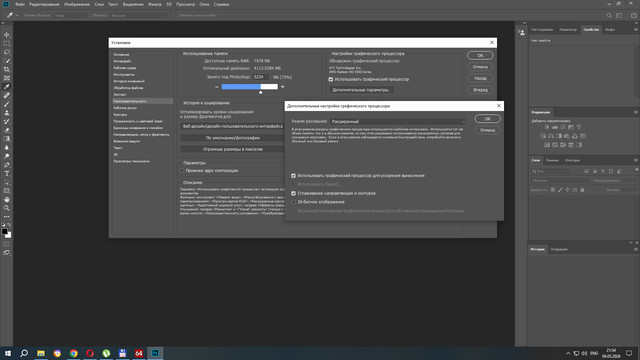This screenshot has width=640, height=360.
Task: Open Windows search on the taskbar
Action: [24, 353]
